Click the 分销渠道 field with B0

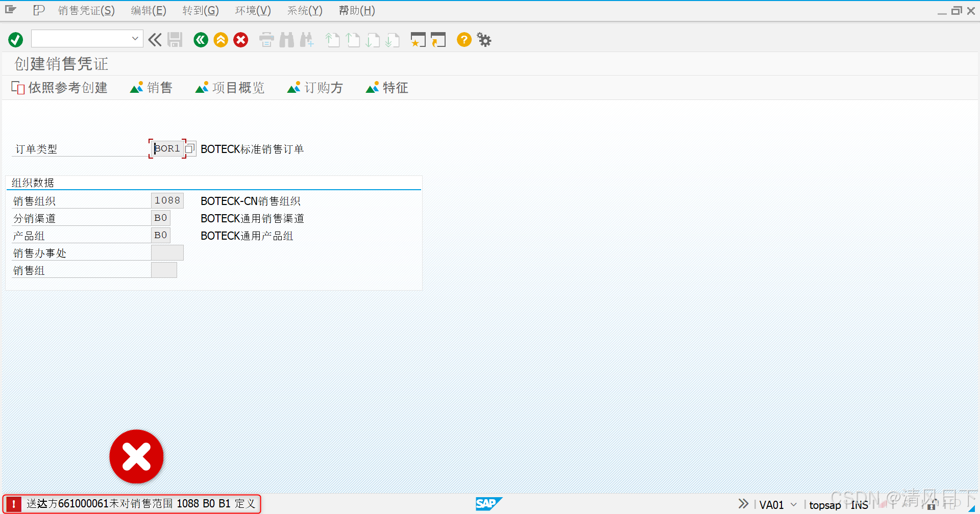point(161,218)
